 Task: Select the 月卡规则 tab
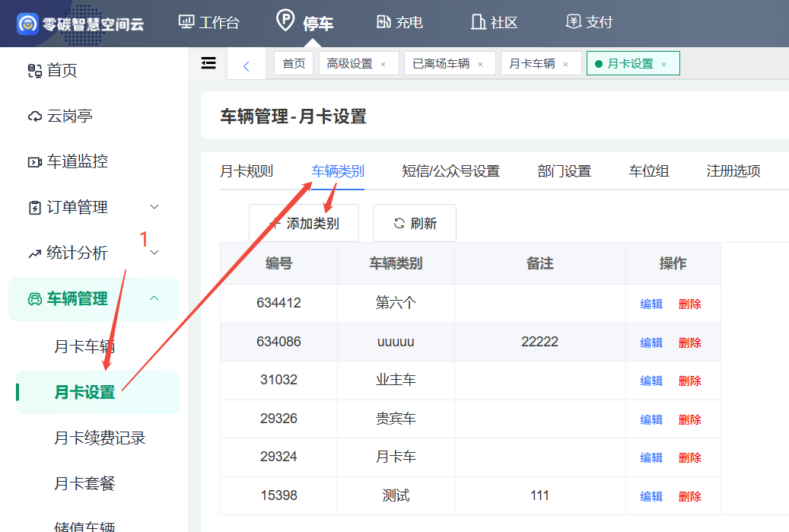tap(247, 171)
